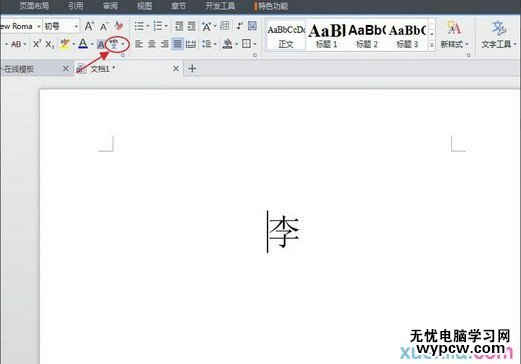Apply subscript X₂ formatting
The height and width of the screenshot is (364, 521).
(50, 44)
